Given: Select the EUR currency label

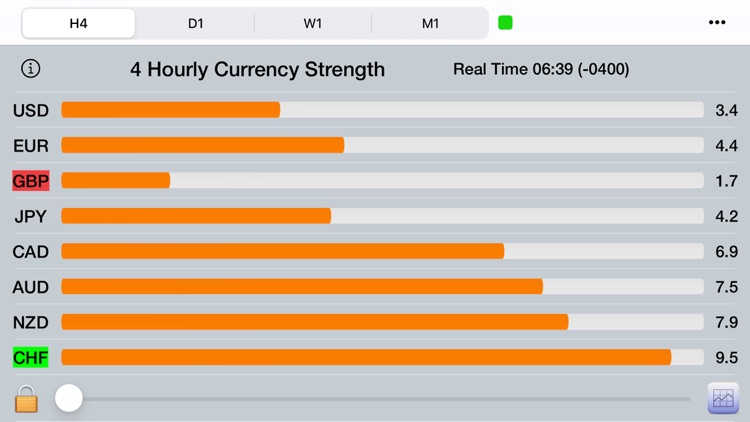Looking at the screenshot, I should (x=31, y=146).
